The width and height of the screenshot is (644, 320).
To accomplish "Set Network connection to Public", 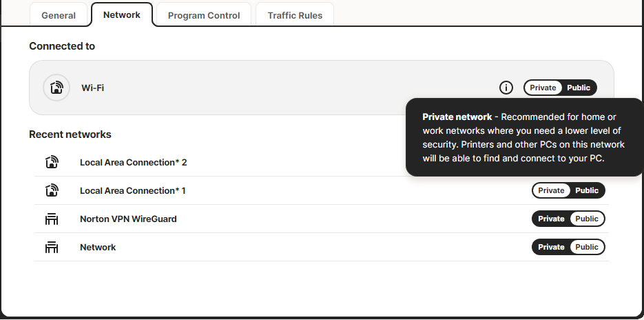I will click(587, 247).
